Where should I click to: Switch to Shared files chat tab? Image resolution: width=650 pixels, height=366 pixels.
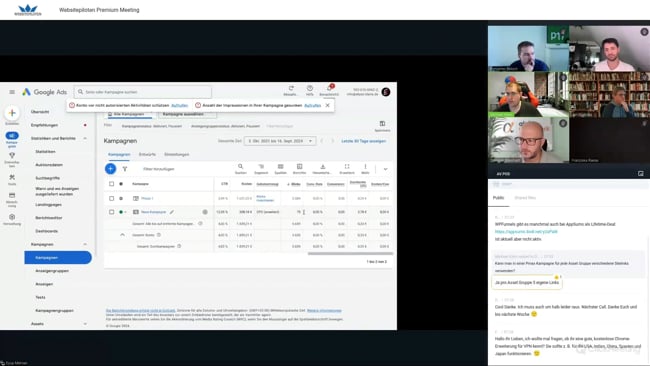click(525, 198)
